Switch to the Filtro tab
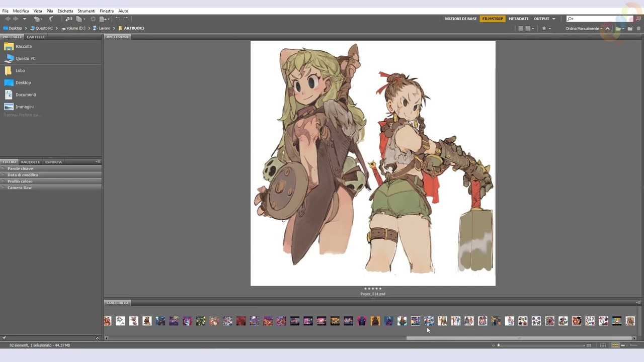 [x=9, y=162]
